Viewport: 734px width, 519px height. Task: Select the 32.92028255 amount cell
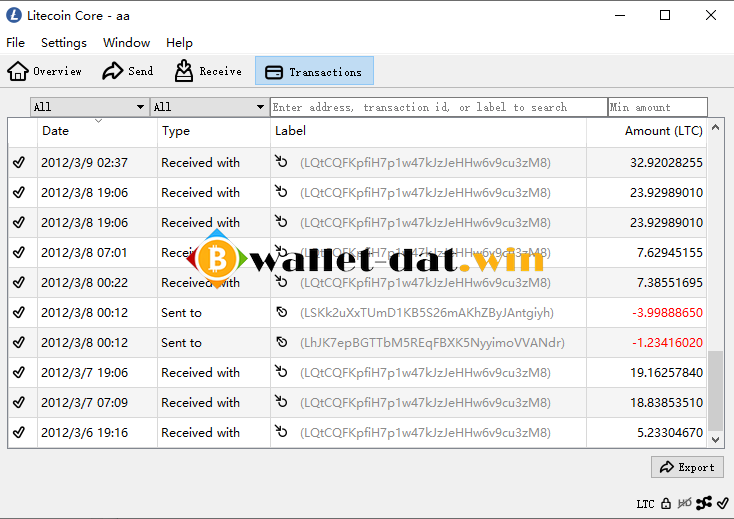click(x=646, y=162)
